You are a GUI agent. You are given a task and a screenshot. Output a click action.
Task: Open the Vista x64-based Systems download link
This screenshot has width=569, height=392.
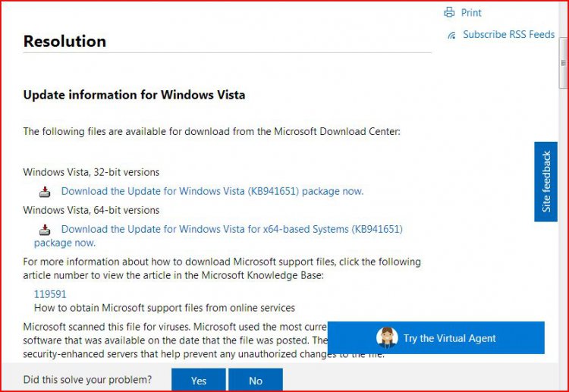pos(231,229)
